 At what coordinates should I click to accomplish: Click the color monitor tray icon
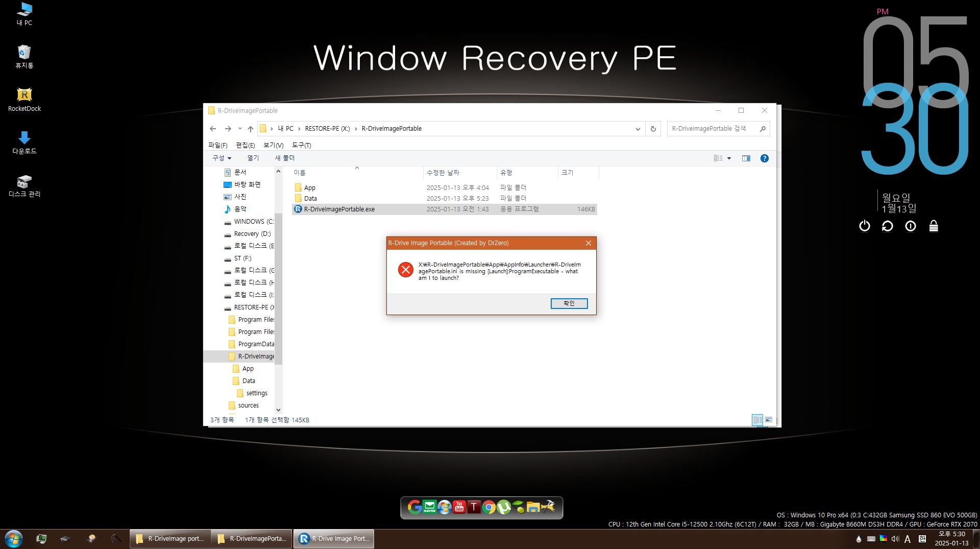pyautogui.click(x=883, y=539)
